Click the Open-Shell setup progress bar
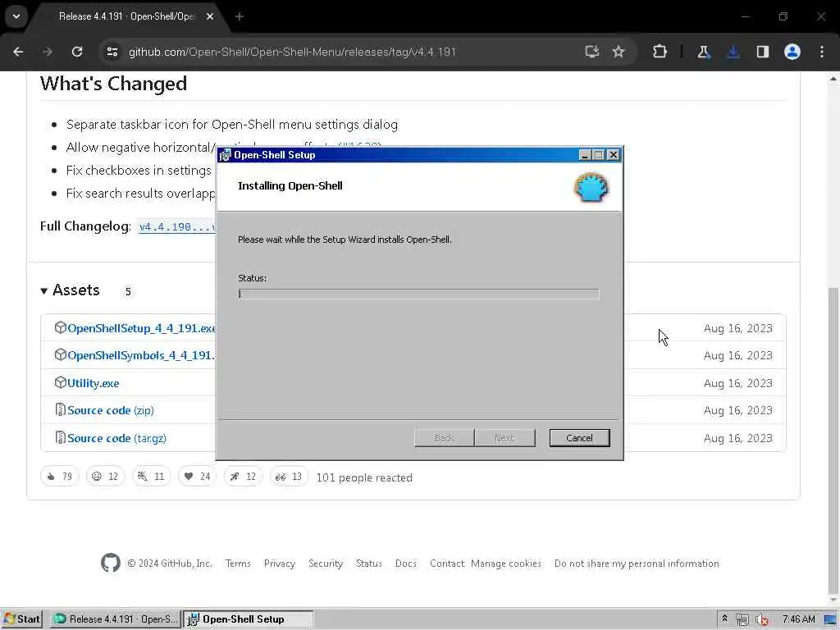Image resolution: width=840 pixels, height=630 pixels. pyautogui.click(x=418, y=294)
